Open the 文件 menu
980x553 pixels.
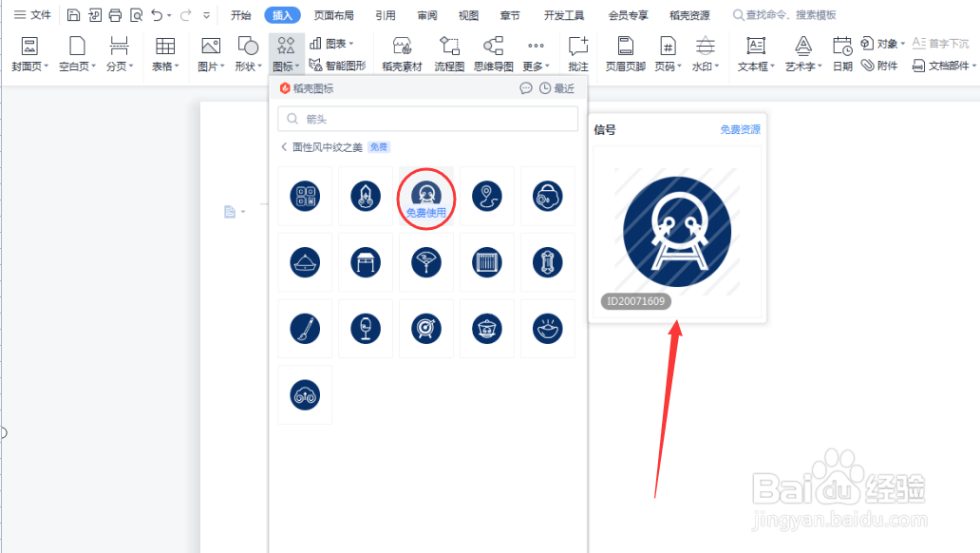point(32,15)
